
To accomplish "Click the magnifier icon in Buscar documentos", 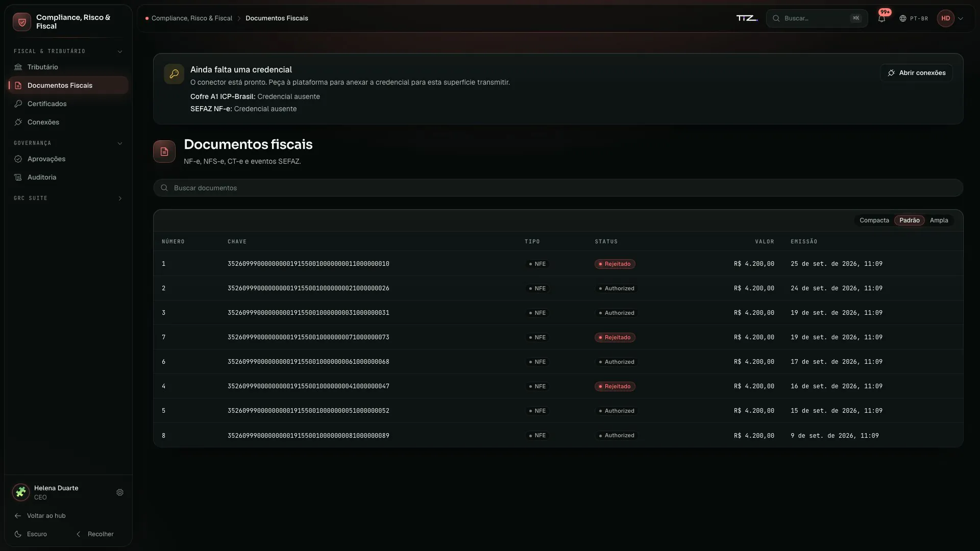I will tap(164, 188).
